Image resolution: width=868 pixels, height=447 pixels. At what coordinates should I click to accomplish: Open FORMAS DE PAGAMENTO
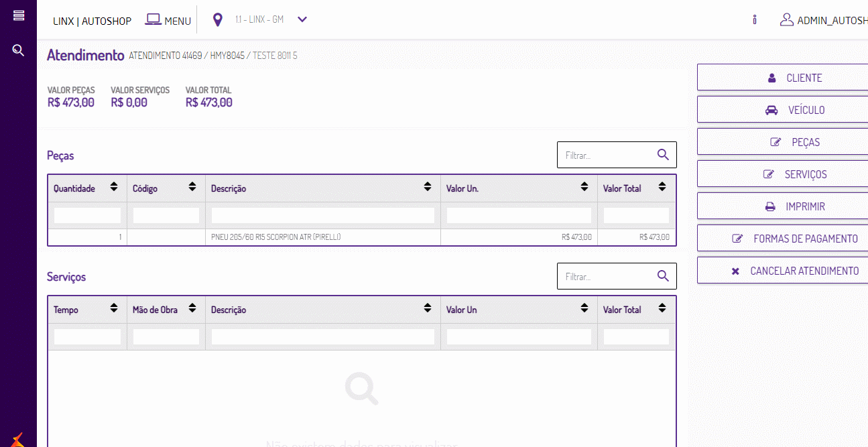point(783,239)
